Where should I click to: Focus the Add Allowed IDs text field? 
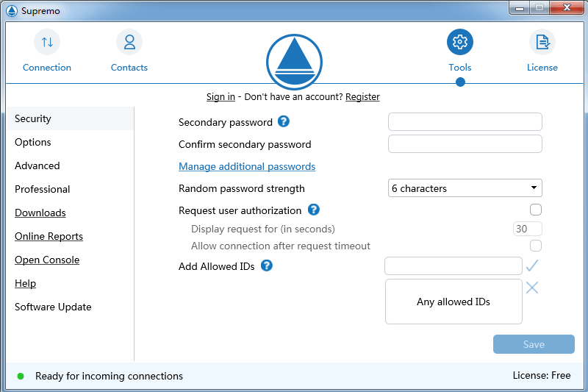click(x=453, y=266)
